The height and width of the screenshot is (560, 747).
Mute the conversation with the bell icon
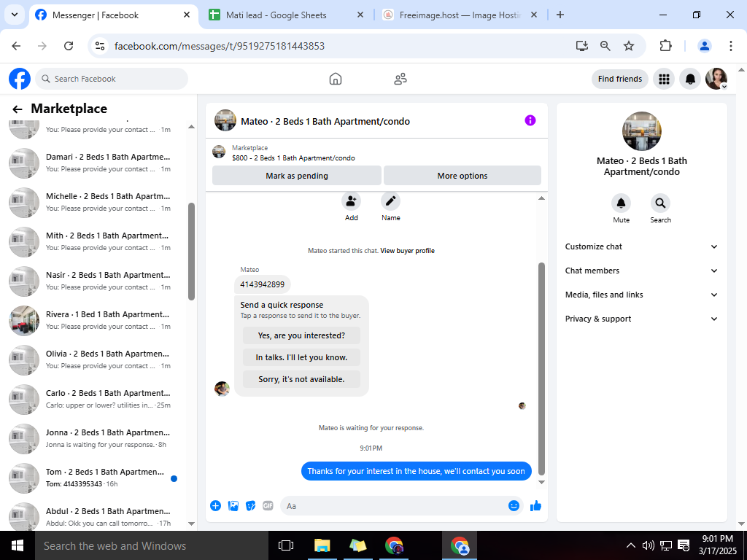tap(622, 203)
